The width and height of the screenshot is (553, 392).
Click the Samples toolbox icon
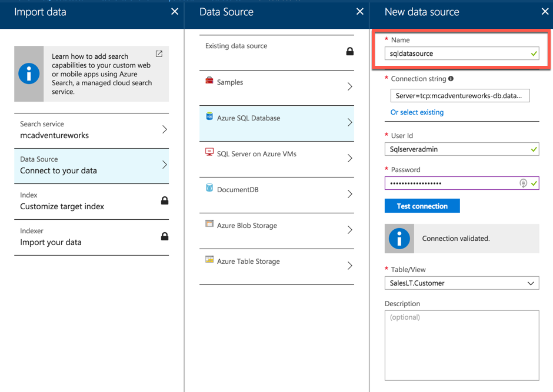click(x=209, y=81)
